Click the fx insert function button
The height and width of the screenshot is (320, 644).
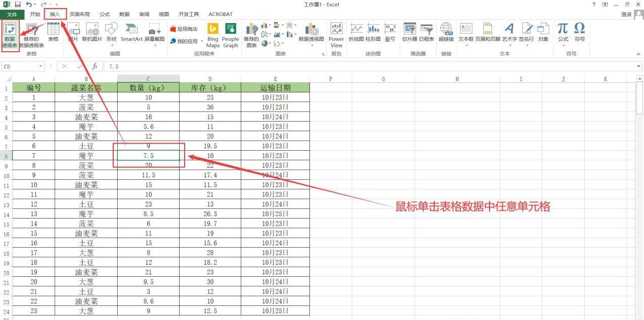pos(95,66)
